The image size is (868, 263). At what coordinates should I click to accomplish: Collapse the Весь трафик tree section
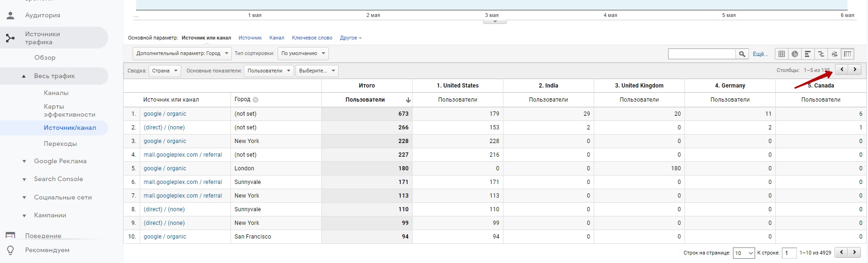[24, 76]
